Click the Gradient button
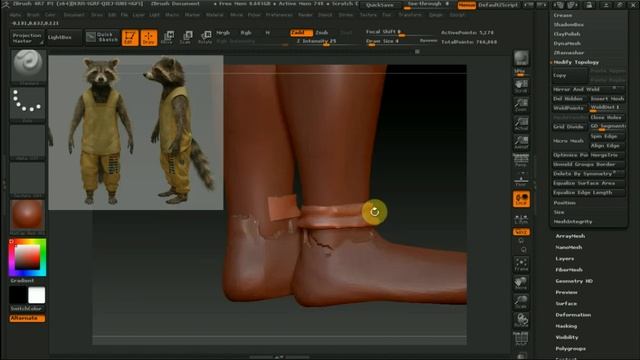The width and height of the screenshot is (640, 360). tap(22, 281)
